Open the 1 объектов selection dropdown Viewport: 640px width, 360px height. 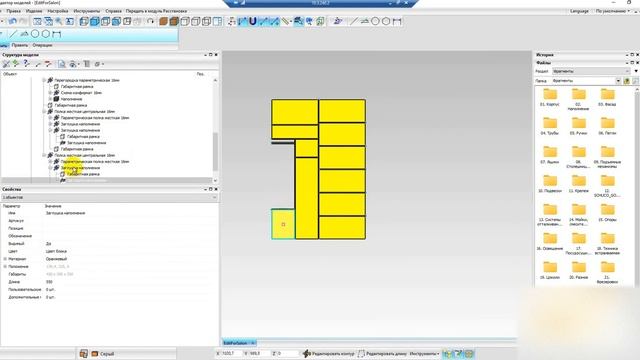109,197
